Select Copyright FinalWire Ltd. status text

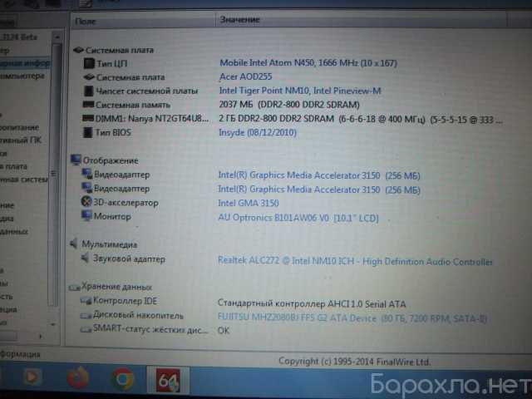354,362
